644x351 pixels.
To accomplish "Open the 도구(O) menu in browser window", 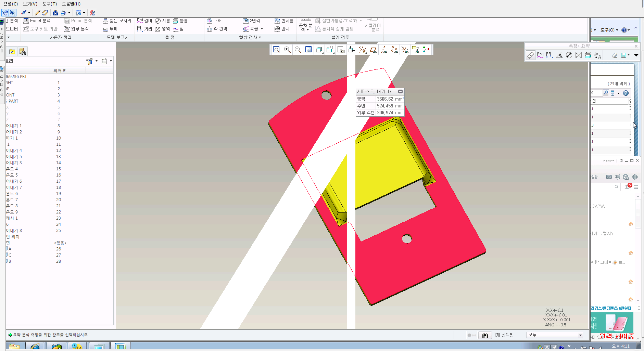I will click(609, 30).
